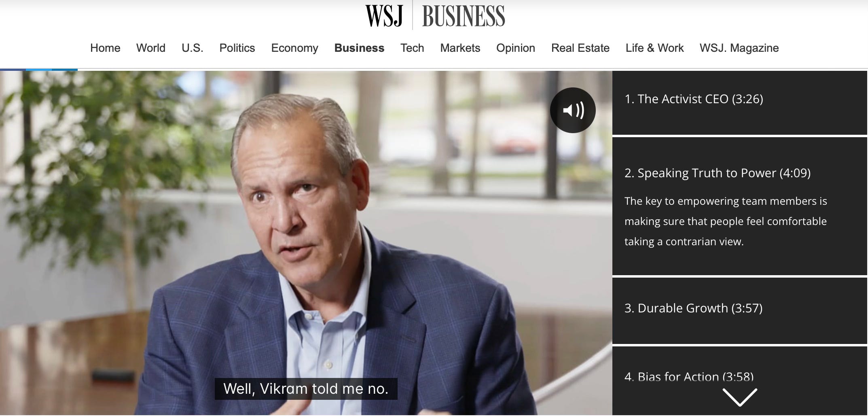Mute the video sound speaker icon

coord(572,110)
